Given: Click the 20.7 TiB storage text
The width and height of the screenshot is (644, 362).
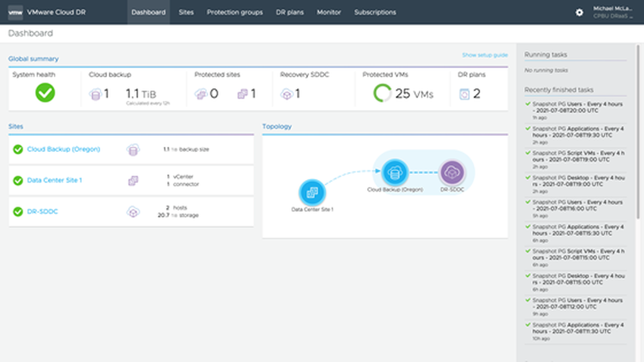Looking at the screenshot, I should coord(178,215).
